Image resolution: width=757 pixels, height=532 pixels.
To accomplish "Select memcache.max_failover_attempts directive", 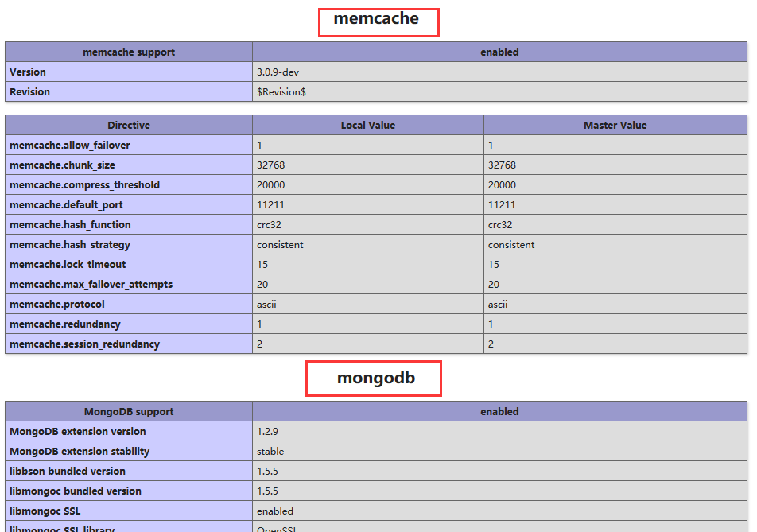I will (x=91, y=285).
